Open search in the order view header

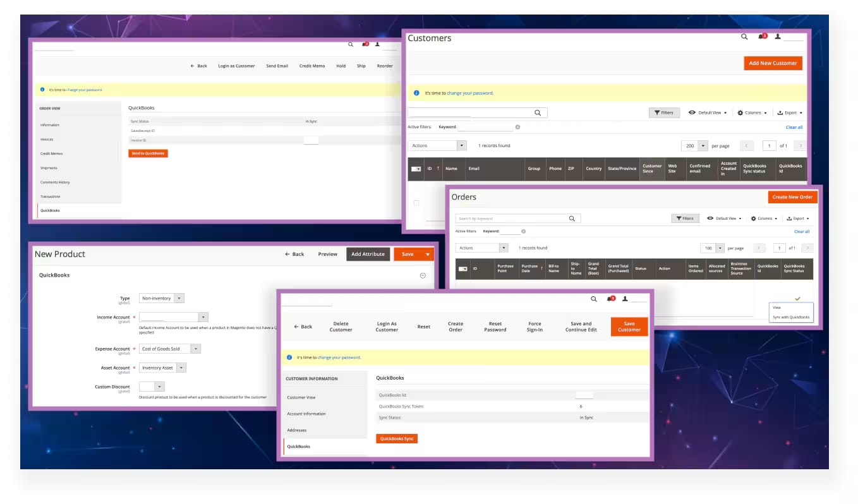351,45
